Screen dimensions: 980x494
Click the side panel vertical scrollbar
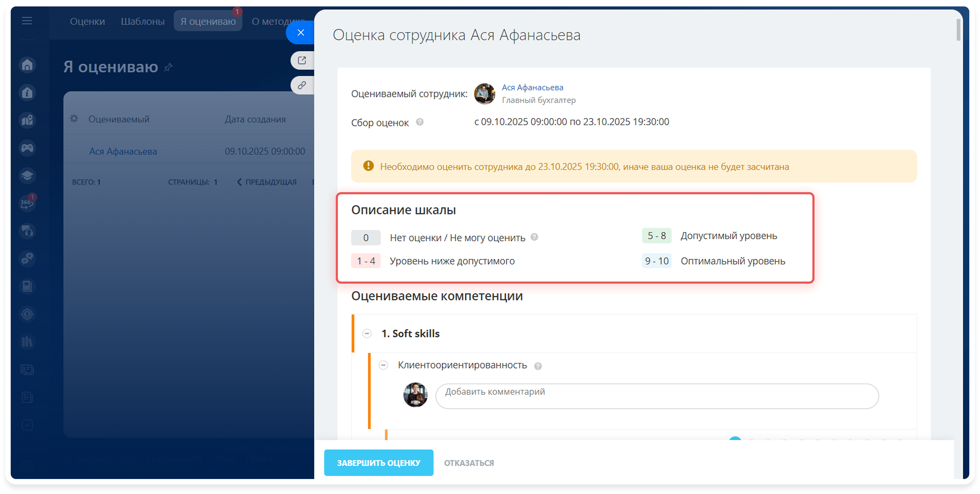pyautogui.click(x=958, y=30)
